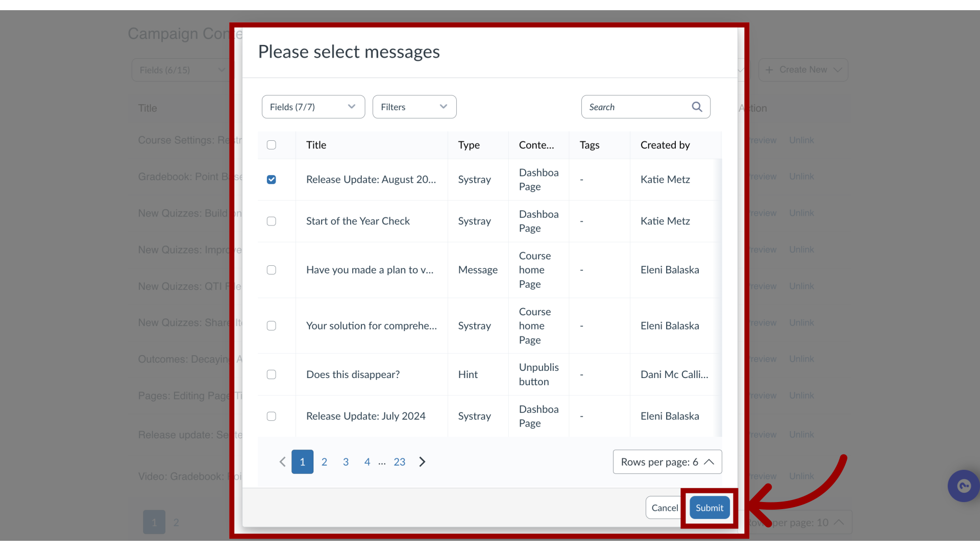Viewport: 980px width, 551px height.
Task: Click the Rows per page collapse icon
Action: [709, 462]
